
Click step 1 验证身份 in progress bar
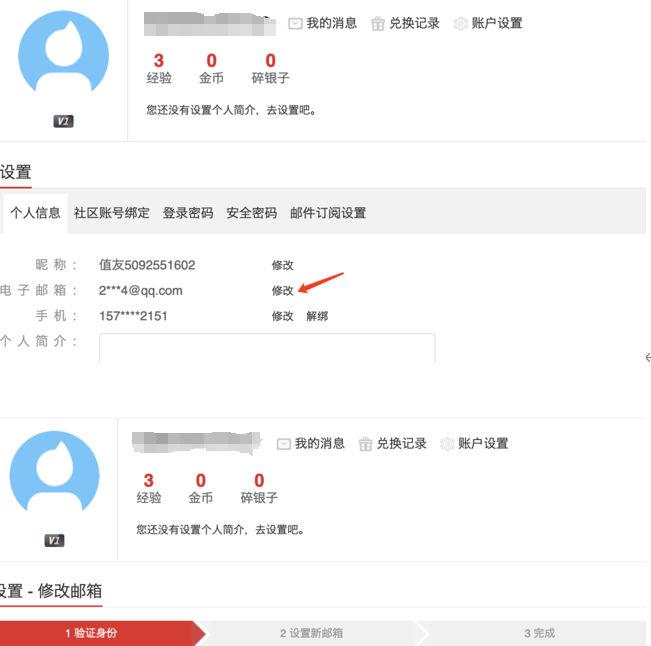tap(91, 633)
